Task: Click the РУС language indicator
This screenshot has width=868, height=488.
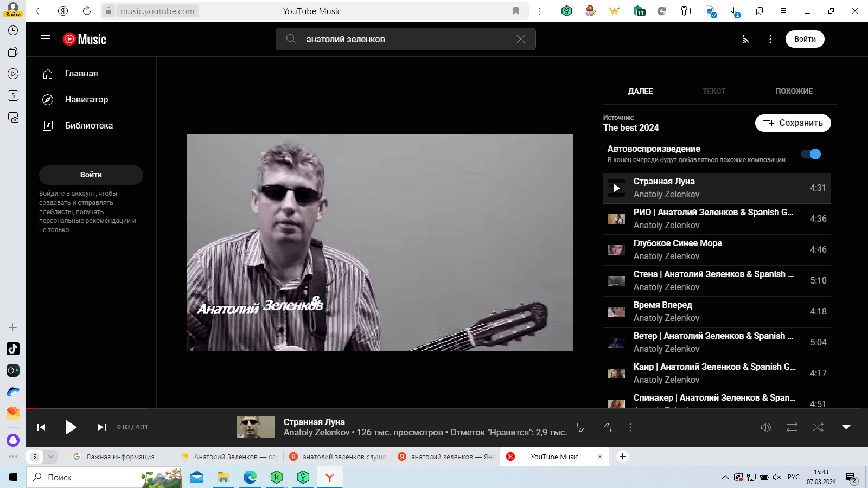Action: click(794, 477)
